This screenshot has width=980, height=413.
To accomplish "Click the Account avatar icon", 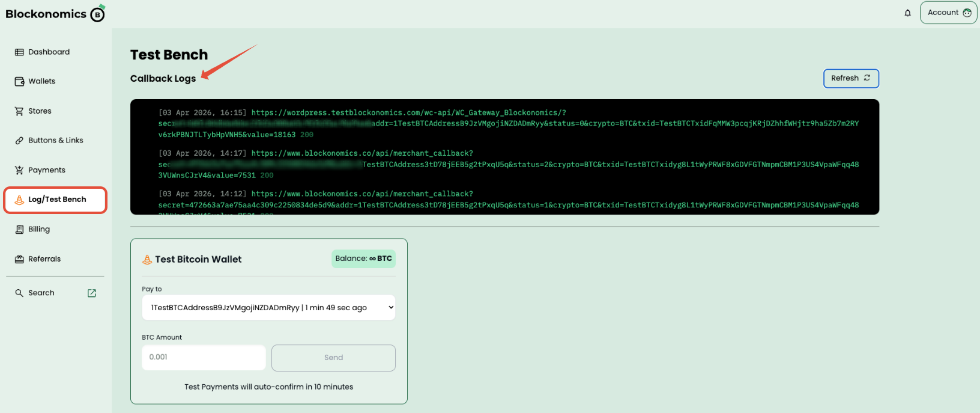I will point(967,13).
